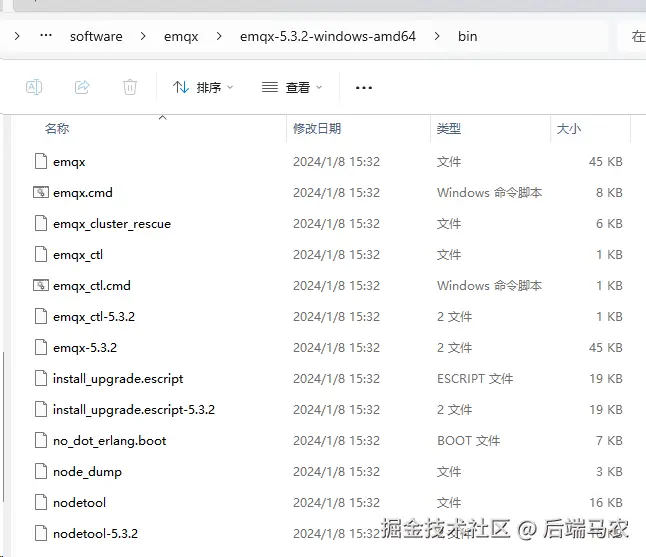Click the file icon of emqx_ctl-5.3.2
The width and height of the screenshot is (646, 557).
tap(41, 316)
